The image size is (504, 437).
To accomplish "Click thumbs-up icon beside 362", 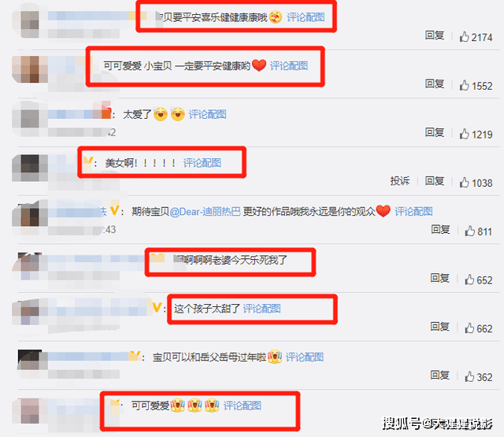I will point(469,376).
